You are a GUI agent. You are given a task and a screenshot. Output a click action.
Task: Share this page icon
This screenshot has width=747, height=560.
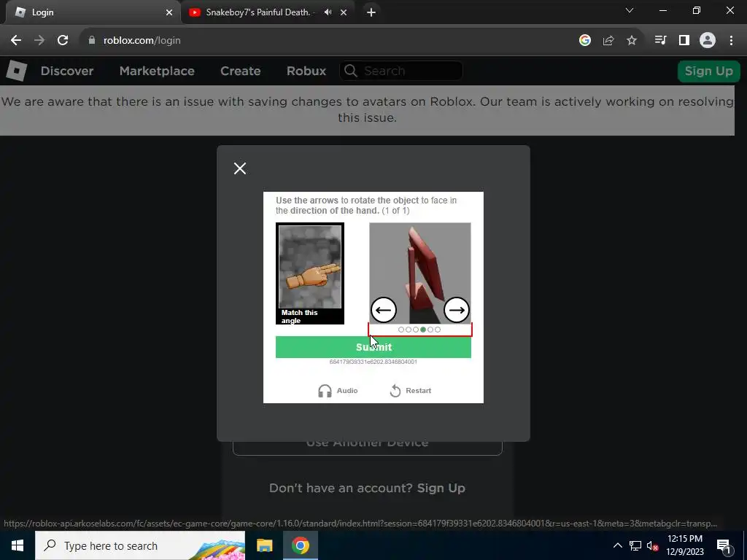pyautogui.click(x=608, y=41)
